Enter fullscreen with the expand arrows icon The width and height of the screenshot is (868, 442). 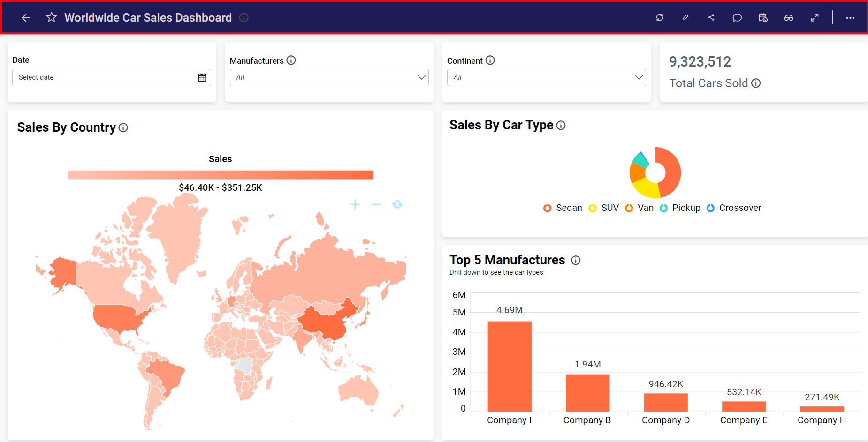815,18
